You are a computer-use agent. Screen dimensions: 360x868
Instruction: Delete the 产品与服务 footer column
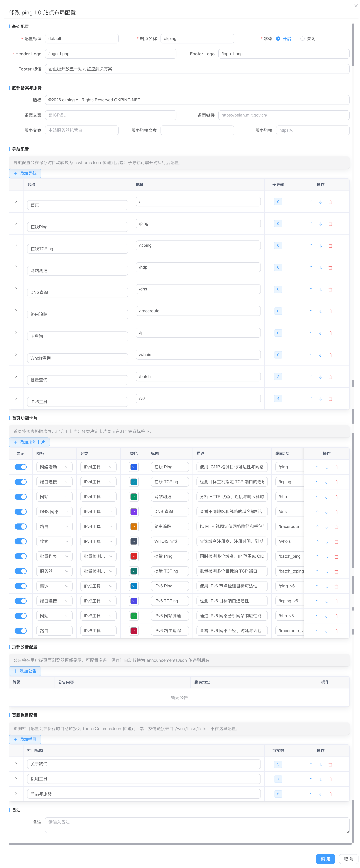point(330,794)
